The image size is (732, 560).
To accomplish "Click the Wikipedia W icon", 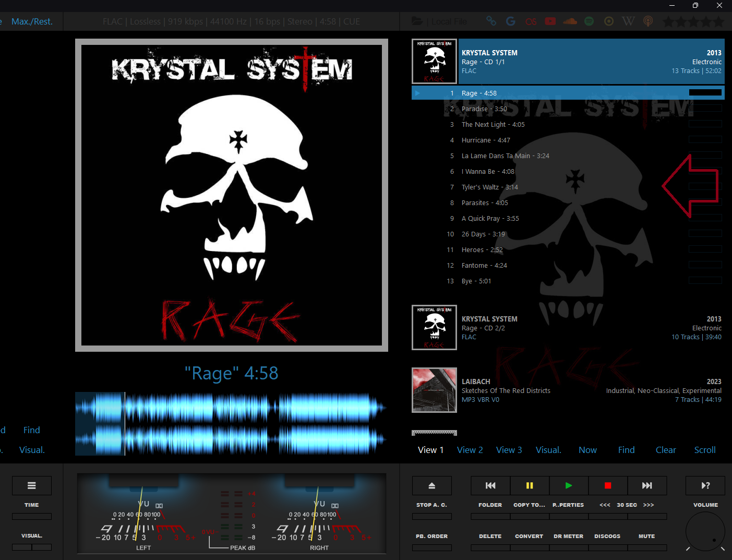I will 628,21.
